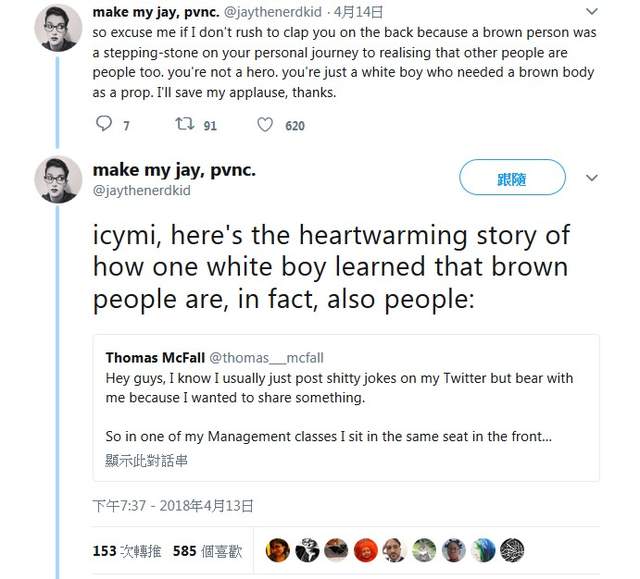Open the top tweet author's profile picture

(58, 27)
